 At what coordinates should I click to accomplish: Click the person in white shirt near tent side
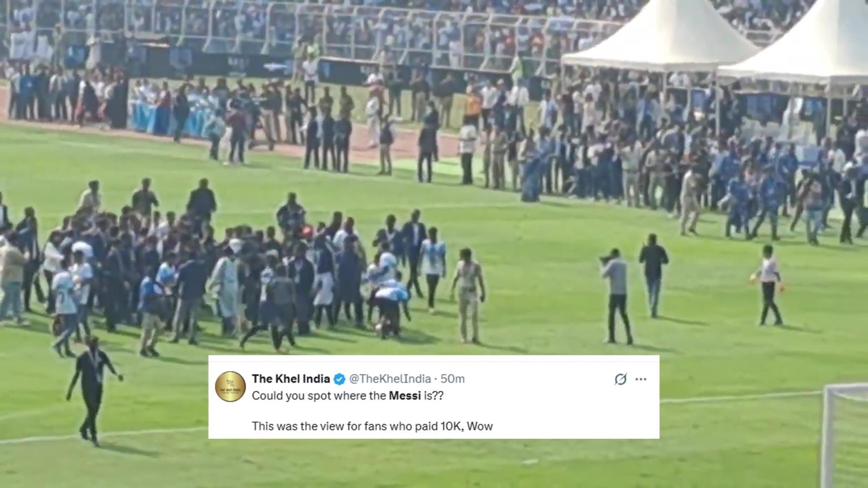point(770,286)
